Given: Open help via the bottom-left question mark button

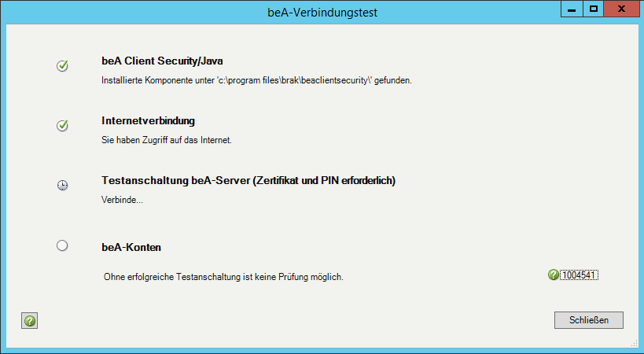Looking at the screenshot, I should pyautogui.click(x=30, y=320).
